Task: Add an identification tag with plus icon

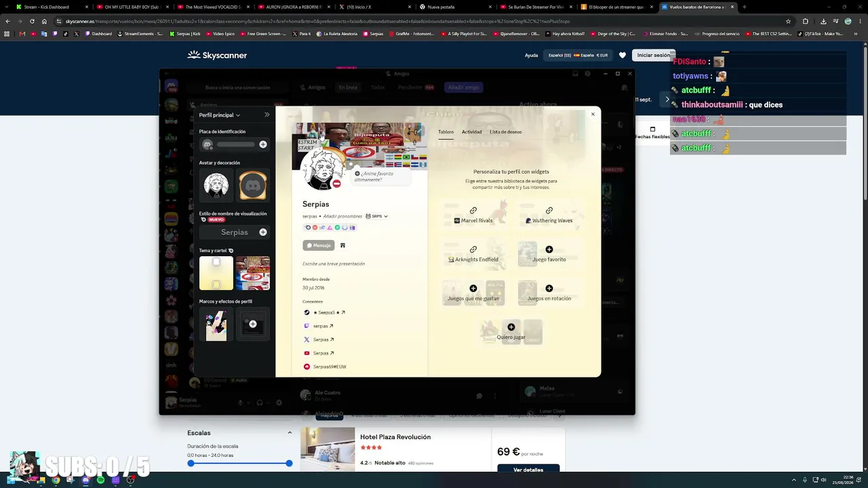Action: coord(263,144)
